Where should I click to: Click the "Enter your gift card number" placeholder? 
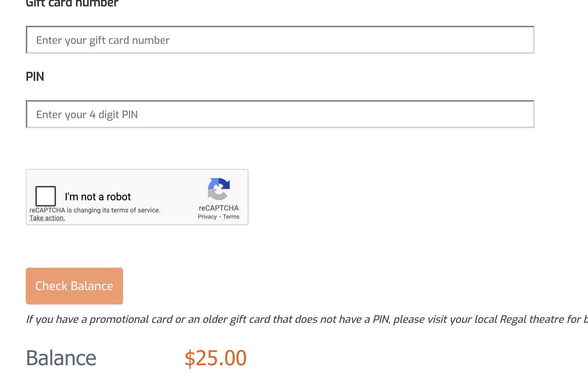coord(103,40)
